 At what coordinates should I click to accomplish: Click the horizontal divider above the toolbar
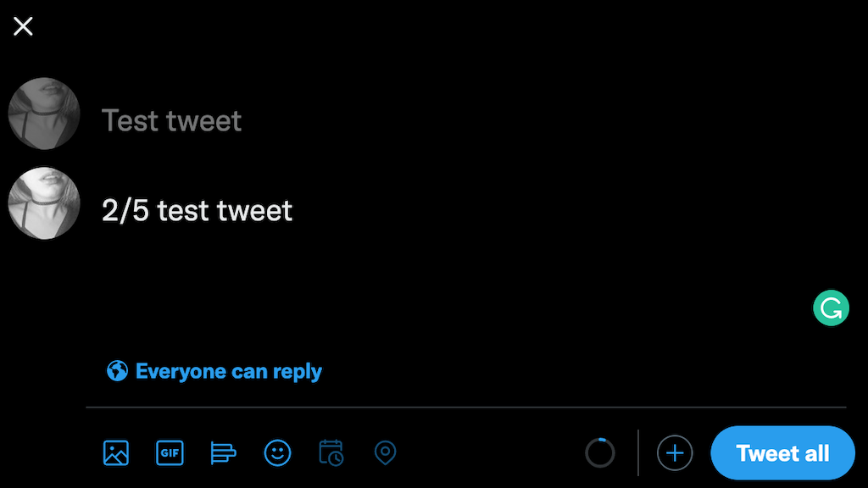(x=466, y=408)
